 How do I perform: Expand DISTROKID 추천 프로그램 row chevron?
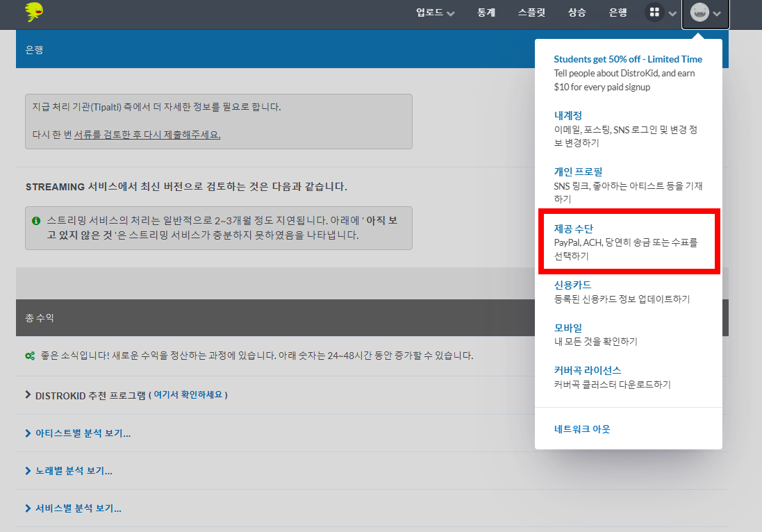28,394
